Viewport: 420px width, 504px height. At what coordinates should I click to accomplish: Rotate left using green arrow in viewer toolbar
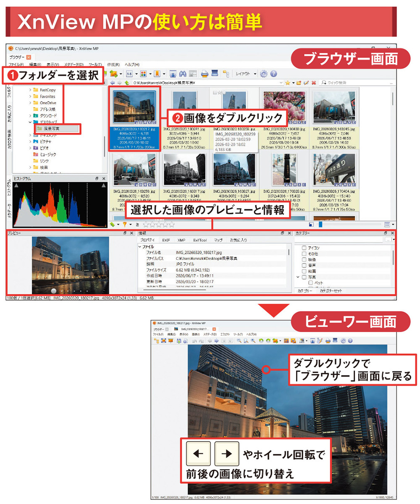261,341
